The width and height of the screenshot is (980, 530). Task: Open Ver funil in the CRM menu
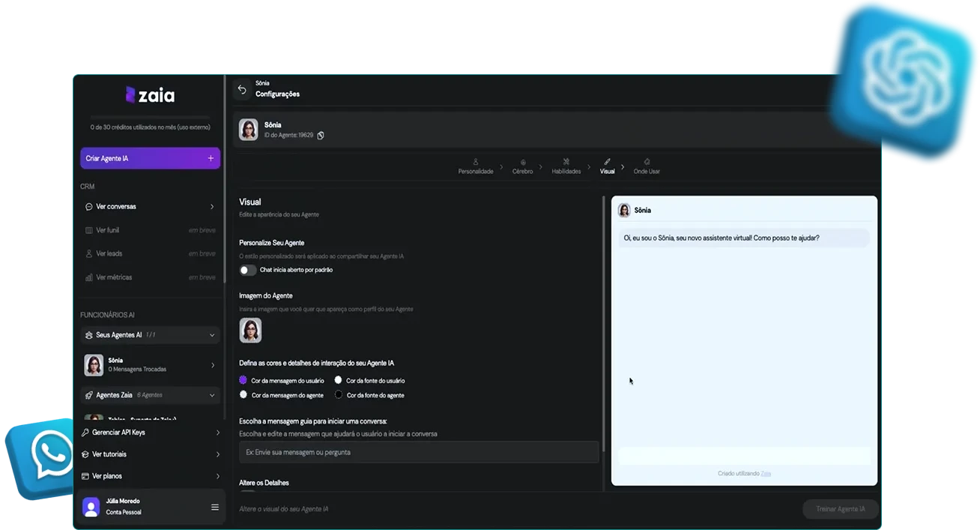click(150, 230)
